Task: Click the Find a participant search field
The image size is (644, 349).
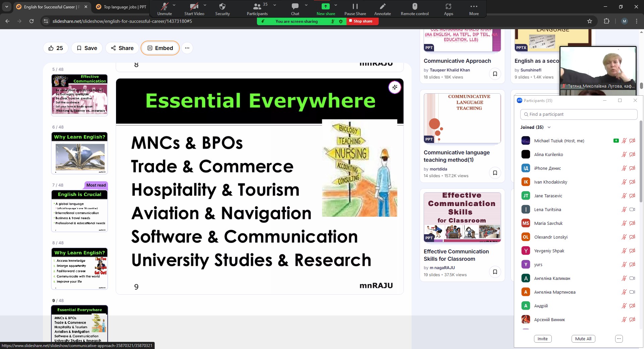Action: coord(579,114)
